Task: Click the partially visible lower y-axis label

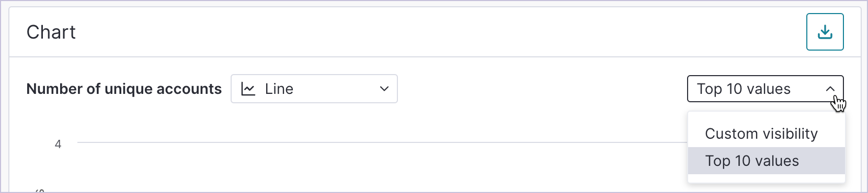Action: [40, 190]
